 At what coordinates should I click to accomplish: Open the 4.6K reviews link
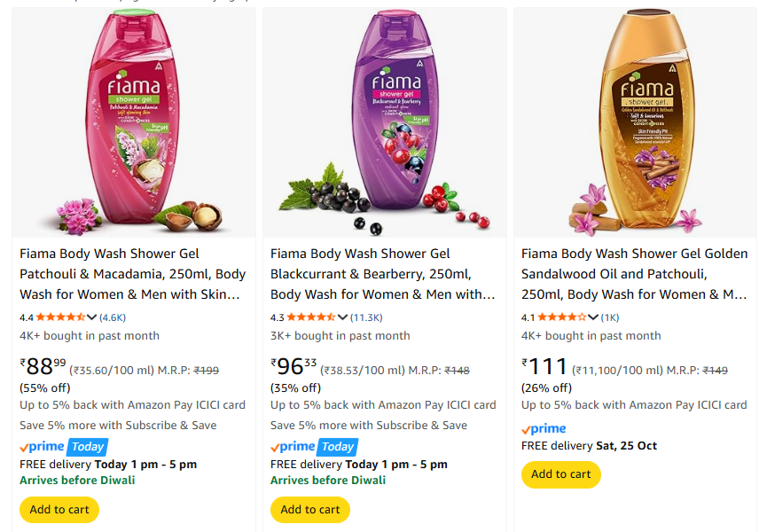(113, 317)
